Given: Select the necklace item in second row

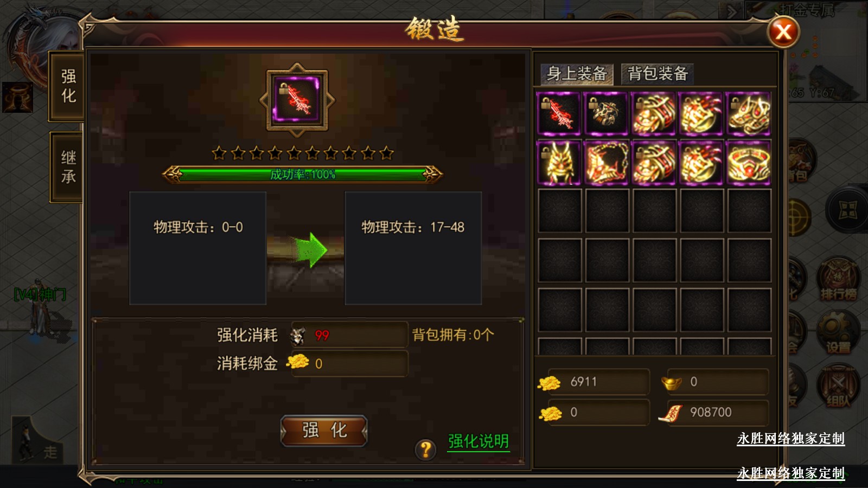Looking at the screenshot, I should click(607, 163).
